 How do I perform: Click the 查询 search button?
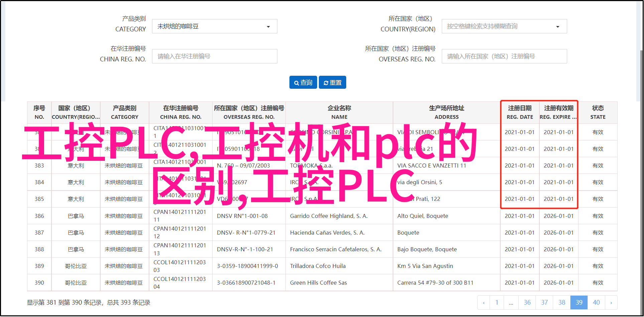click(x=303, y=82)
